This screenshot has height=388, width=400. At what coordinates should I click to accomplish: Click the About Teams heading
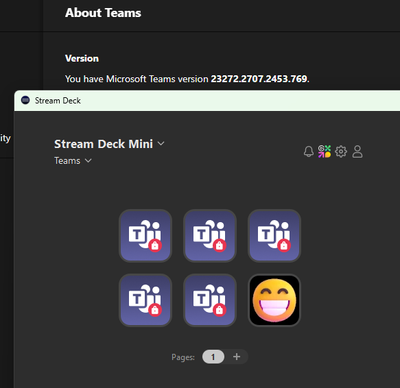(103, 13)
